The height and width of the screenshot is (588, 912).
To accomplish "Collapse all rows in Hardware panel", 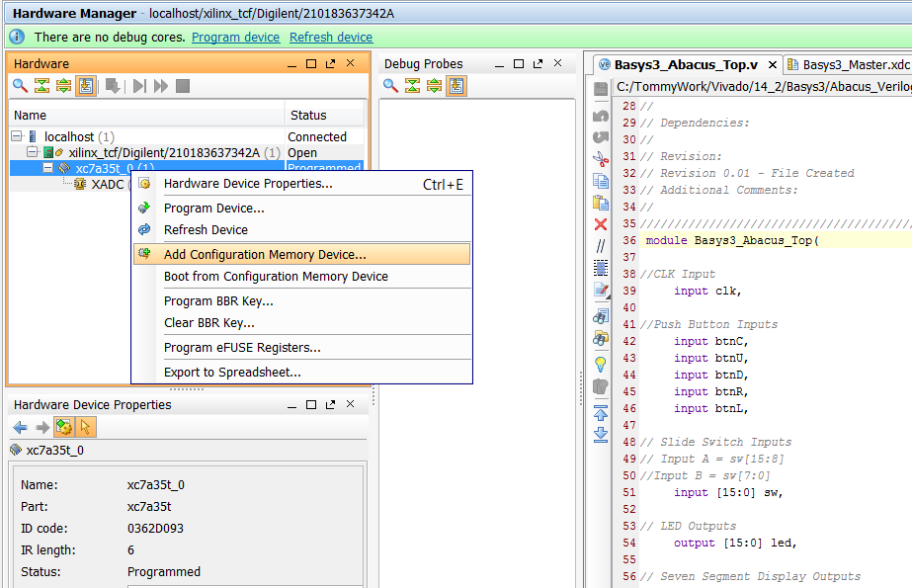I will [x=41, y=86].
